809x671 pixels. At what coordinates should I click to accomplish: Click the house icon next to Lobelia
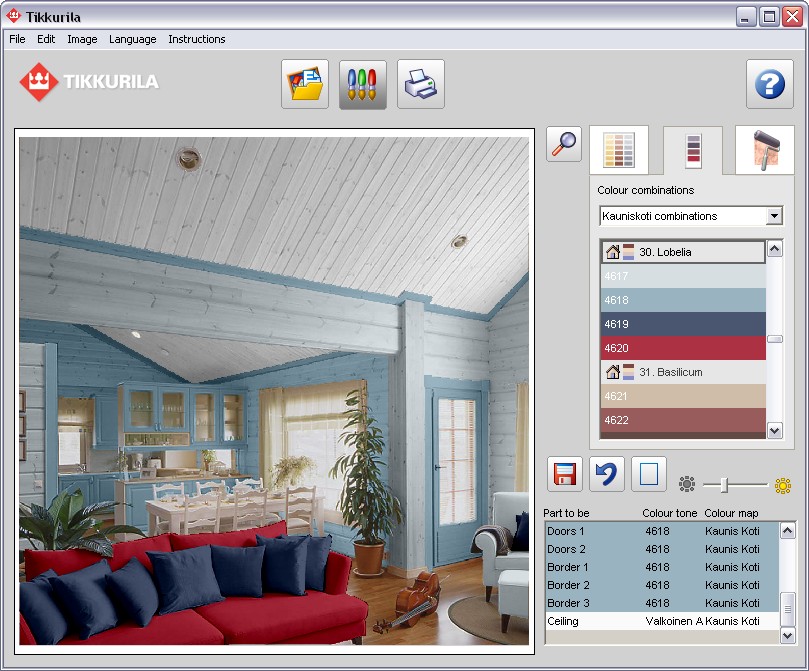click(x=612, y=252)
